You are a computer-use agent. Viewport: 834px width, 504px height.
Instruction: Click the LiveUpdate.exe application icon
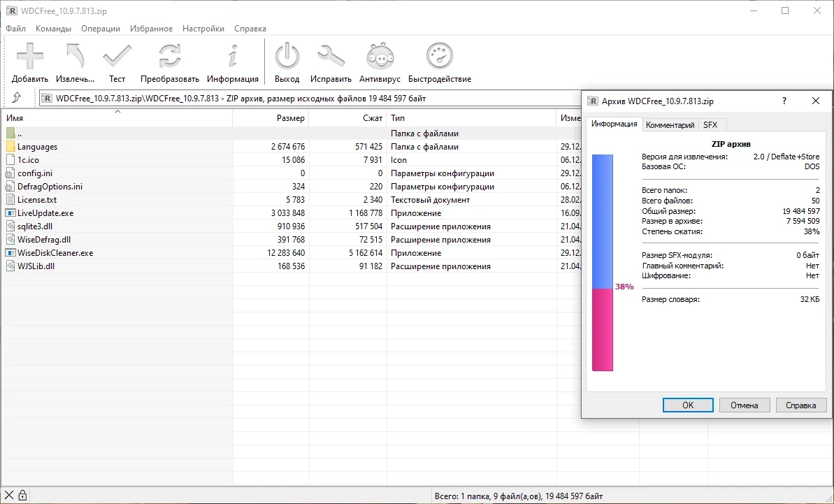[10, 213]
